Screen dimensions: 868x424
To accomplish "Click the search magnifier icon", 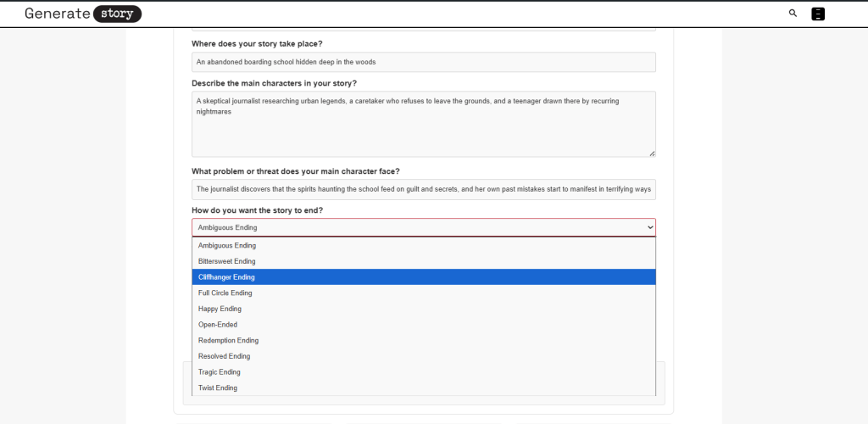I will [793, 14].
